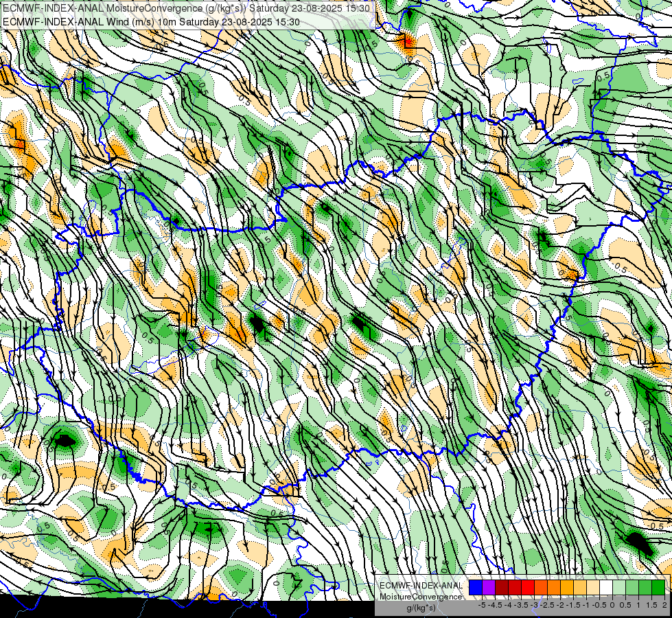Viewport: 672px width, 618px height.
Task: Click the '-3.5' value on legend scale
Action: click(521, 605)
